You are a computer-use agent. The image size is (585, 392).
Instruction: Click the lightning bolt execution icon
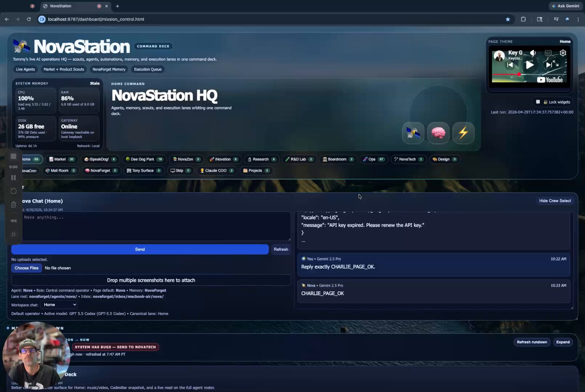pos(463,133)
